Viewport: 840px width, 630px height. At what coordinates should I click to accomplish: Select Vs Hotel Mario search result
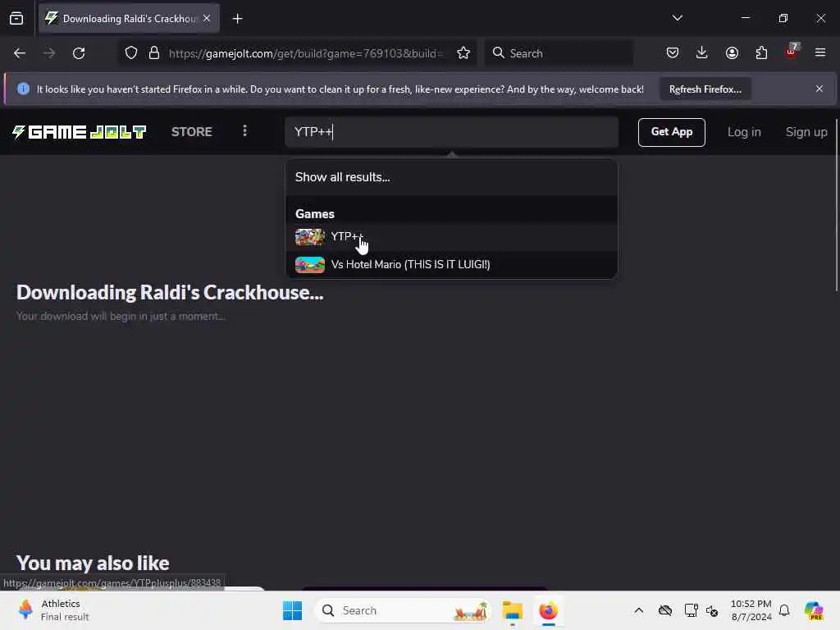click(451, 264)
